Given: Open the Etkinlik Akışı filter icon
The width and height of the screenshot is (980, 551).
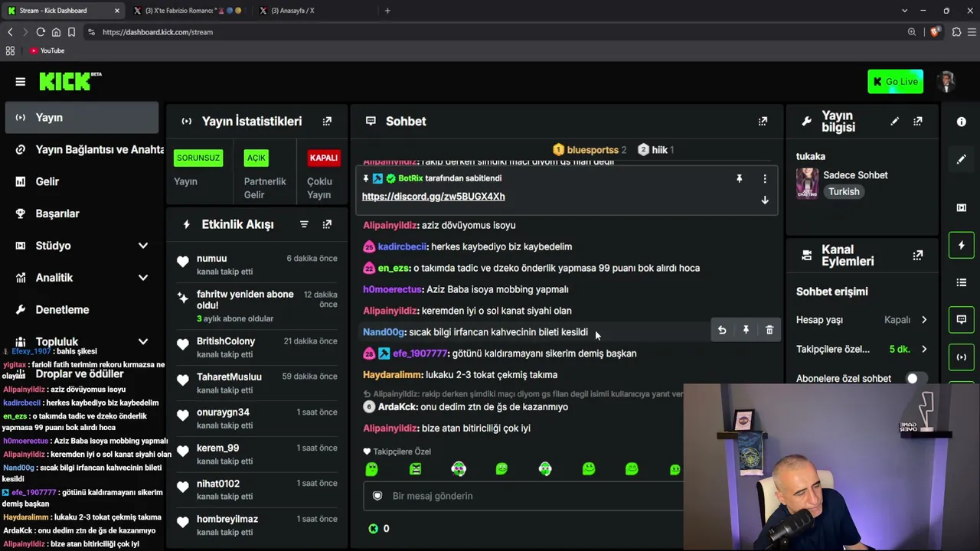Looking at the screenshot, I should 304,224.
